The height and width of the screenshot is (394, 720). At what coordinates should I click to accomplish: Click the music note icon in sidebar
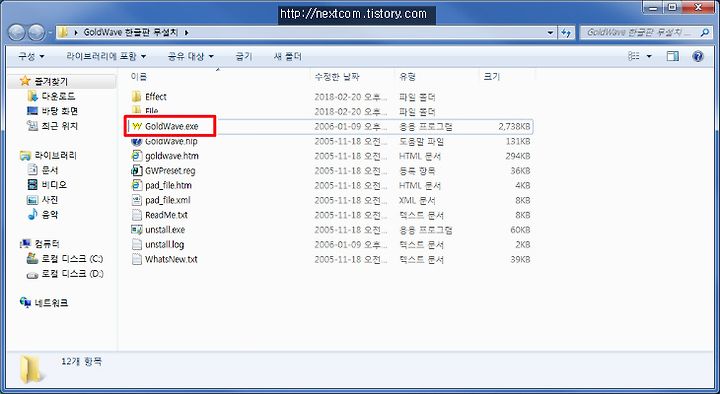pos(32,214)
